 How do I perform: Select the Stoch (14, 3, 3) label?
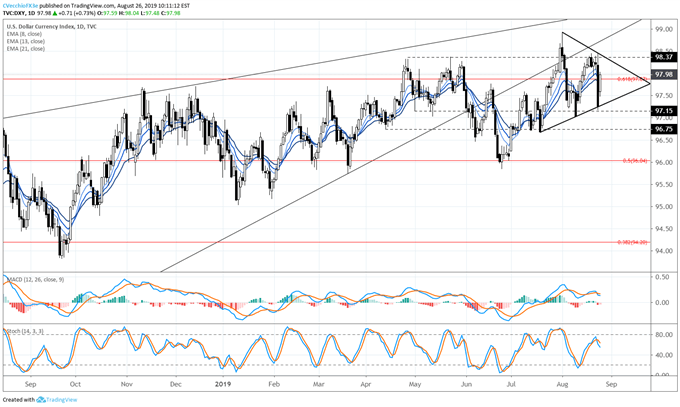click(25, 332)
